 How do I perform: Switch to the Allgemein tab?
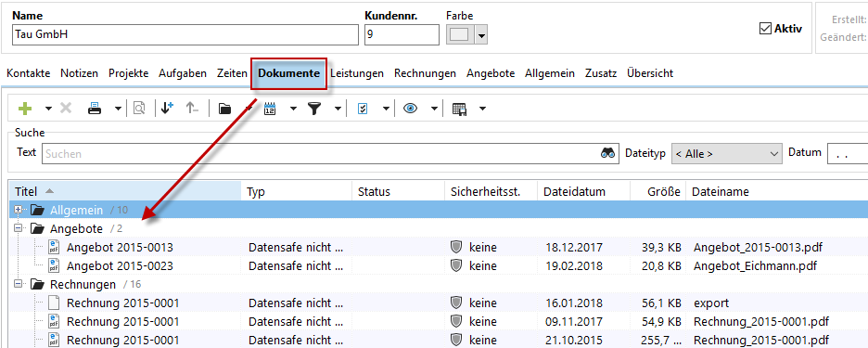coord(550,73)
